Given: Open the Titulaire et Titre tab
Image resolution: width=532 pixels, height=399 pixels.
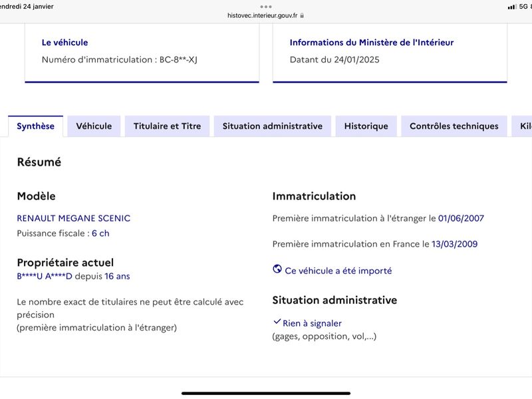Looking at the screenshot, I should [168, 126].
